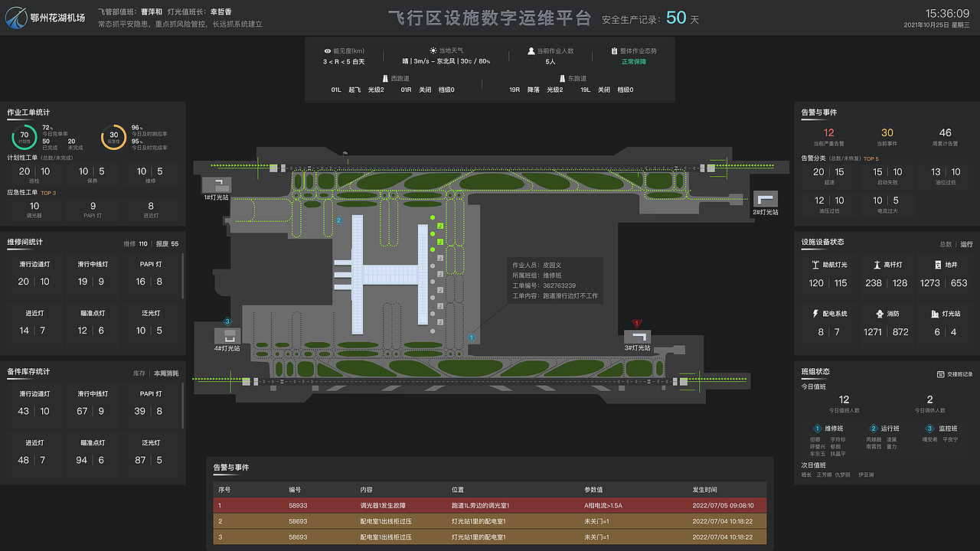
Task: Switch equipment status to 总数 tab
Action: coord(946,244)
